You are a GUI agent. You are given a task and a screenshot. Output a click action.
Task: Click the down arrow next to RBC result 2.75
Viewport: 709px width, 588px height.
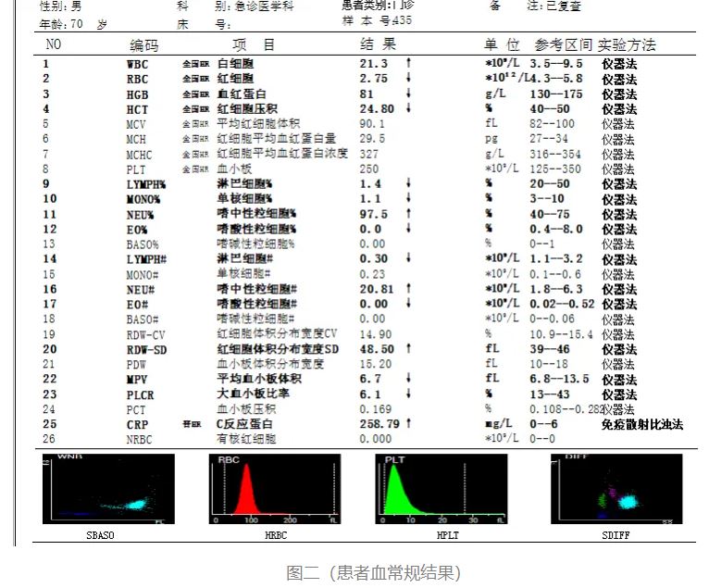click(x=408, y=79)
